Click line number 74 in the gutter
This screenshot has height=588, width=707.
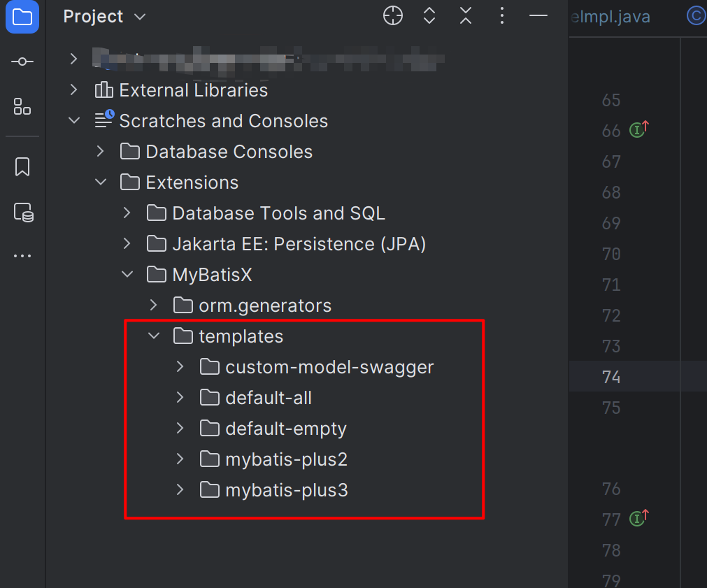click(x=611, y=378)
